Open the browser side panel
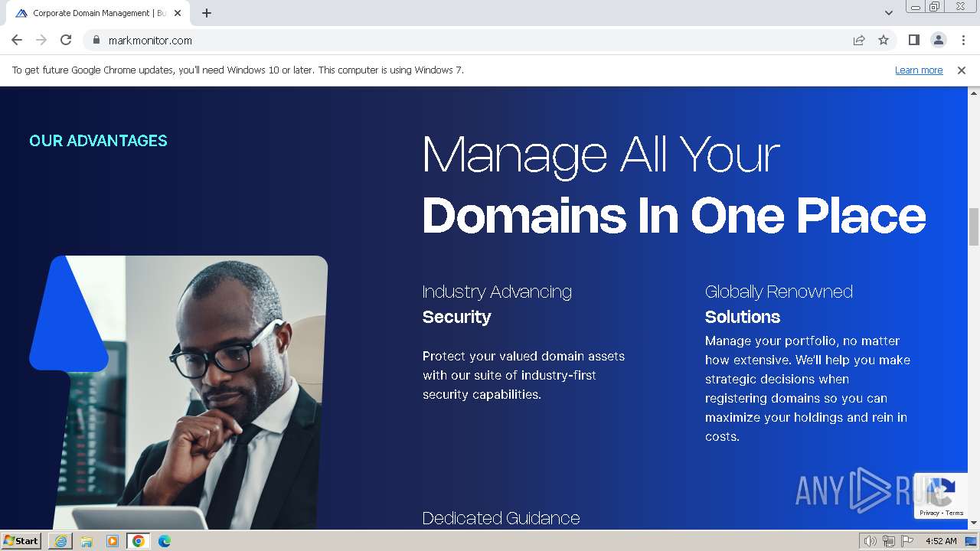980x551 pixels. (913, 40)
